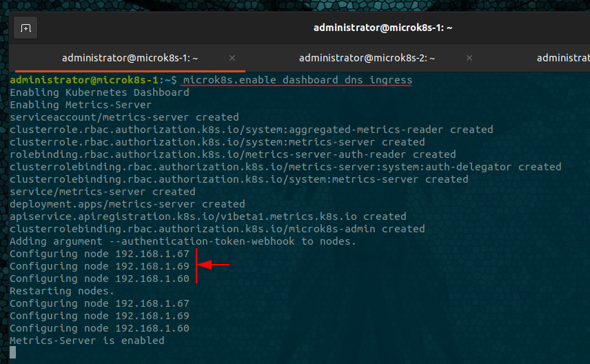The width and height of the screenshot is (590, 364).
Task: Click the clusterrole system:metrics-server created line
Action: tap(217, 142)
